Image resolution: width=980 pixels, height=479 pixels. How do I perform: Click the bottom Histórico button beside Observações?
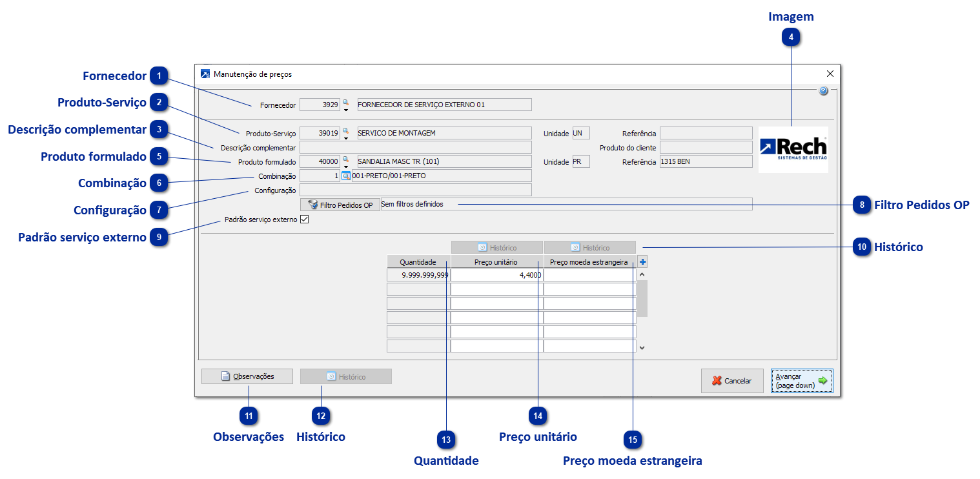pos(346,376)
